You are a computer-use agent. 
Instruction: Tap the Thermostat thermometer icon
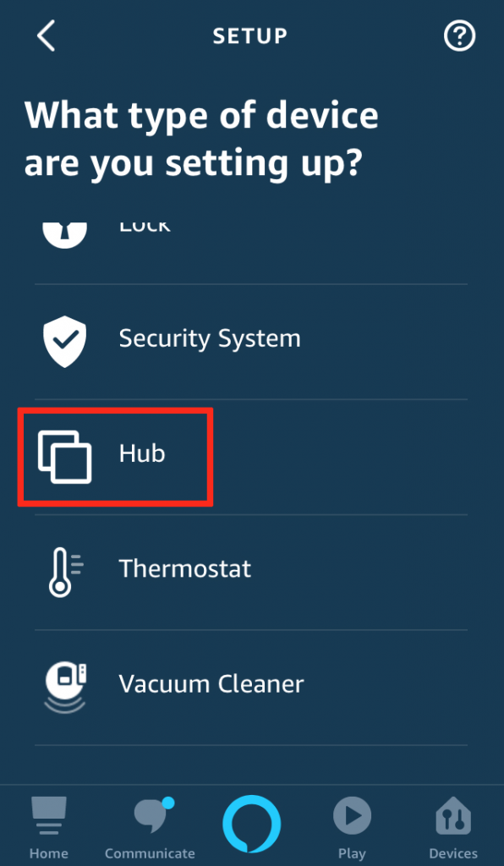click(x=65, y=572)
